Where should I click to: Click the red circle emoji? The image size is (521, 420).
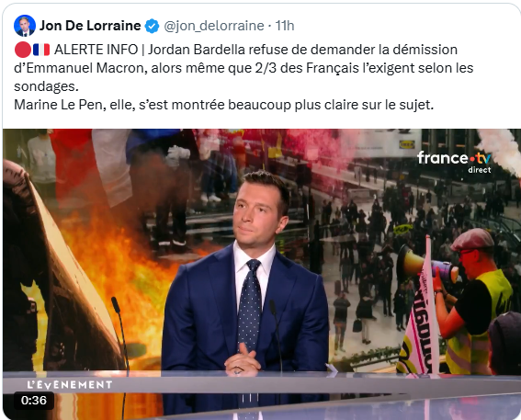[23, 50]
